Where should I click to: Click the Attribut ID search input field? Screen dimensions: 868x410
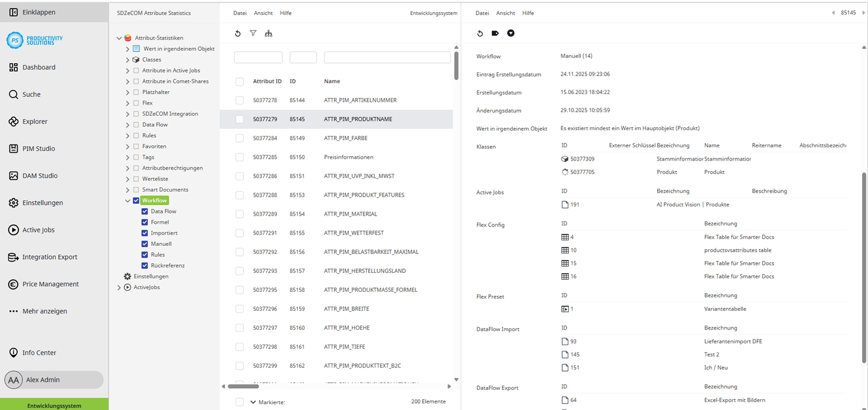[258, 57]
